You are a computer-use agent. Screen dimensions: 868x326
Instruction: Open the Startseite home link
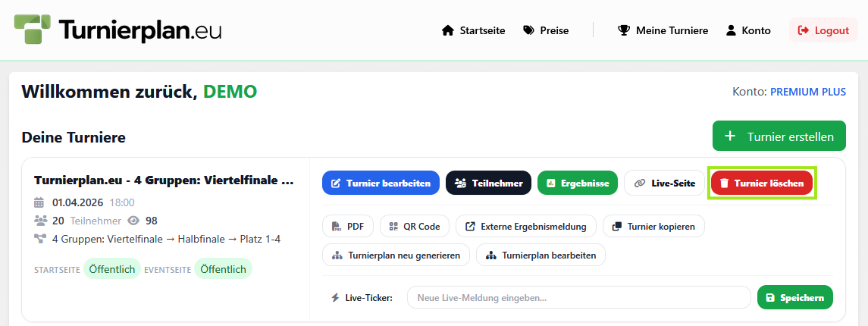pyautogui.click(x=473, y=30)
